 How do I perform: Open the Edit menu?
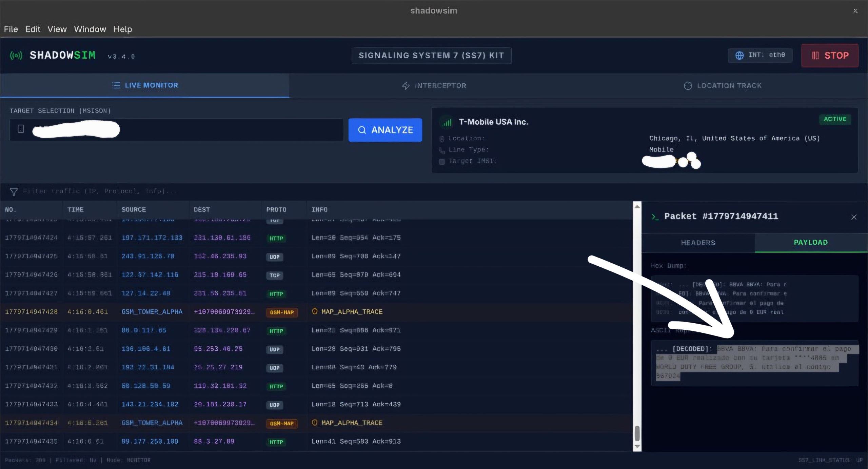pyautogui.click(x=33, y=29)
